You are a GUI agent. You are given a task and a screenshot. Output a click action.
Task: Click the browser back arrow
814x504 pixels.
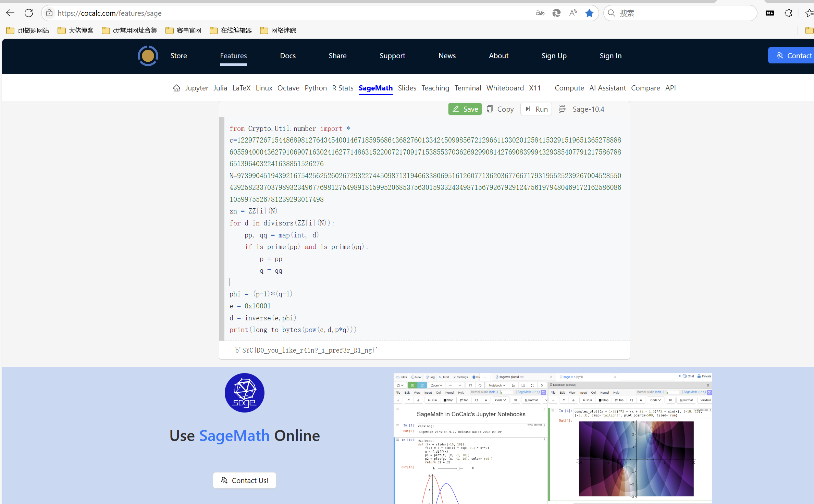pos(10,13)
